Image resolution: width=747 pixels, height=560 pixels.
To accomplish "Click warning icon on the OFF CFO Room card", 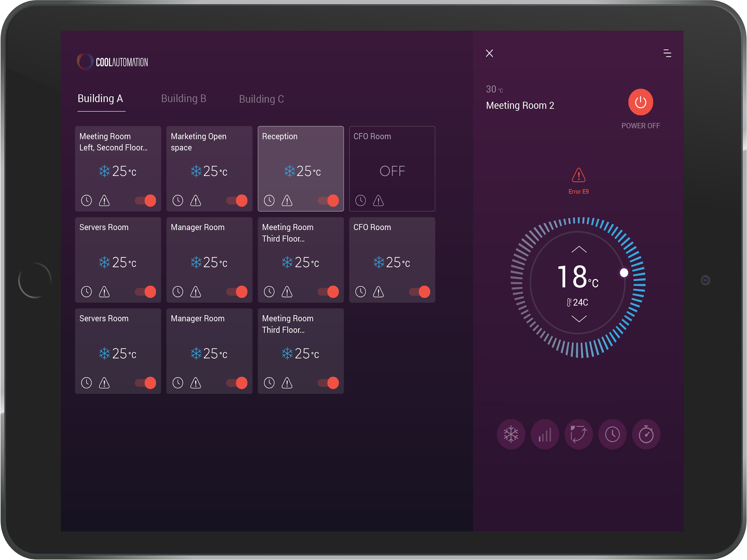I will 379,201.
